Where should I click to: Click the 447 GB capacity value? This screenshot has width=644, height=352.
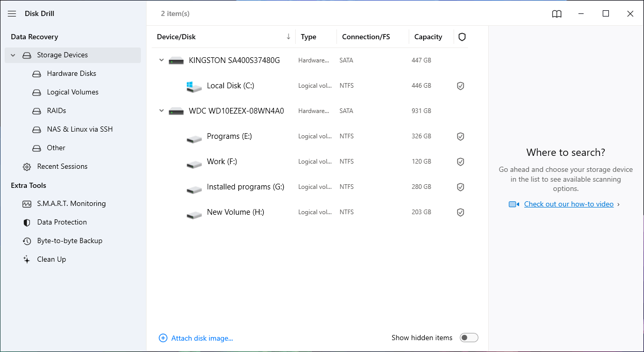pos(422,60)
